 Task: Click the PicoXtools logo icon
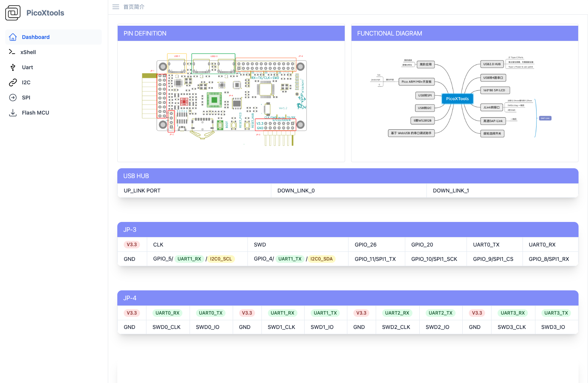tap(13, 13)
